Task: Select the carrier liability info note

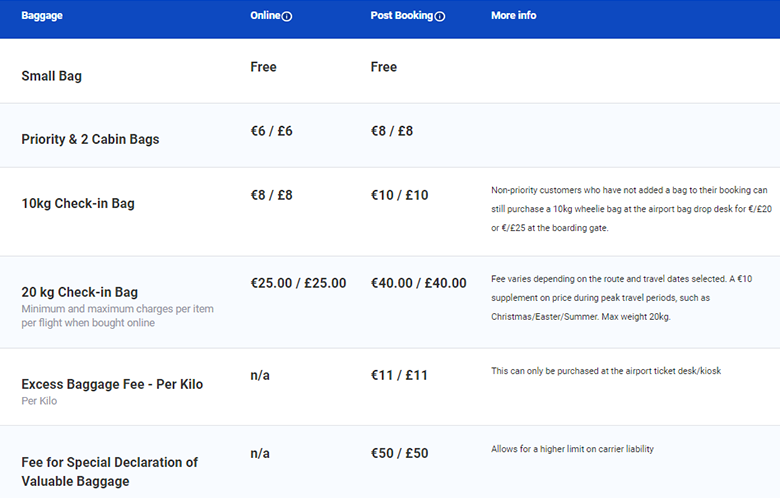Action: (x=572, y=449)
